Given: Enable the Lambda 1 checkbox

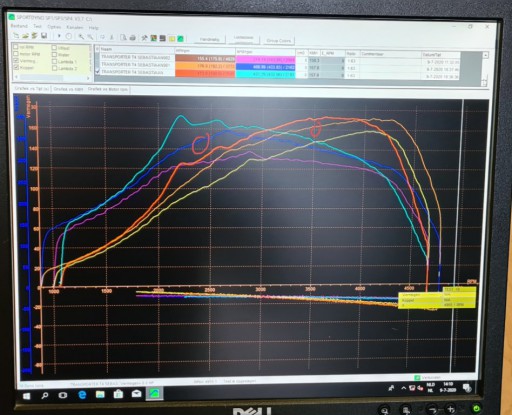Looking at the screenshot, I should point(54,61).
